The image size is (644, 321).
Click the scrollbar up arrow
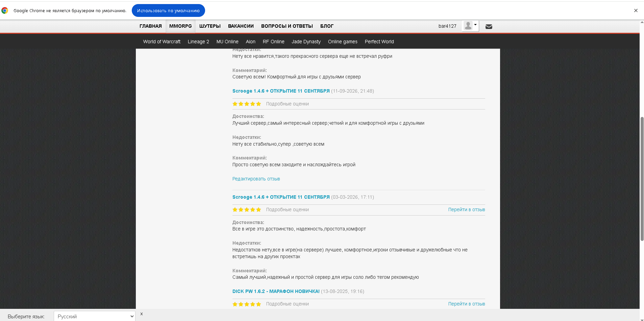(642, 22)
